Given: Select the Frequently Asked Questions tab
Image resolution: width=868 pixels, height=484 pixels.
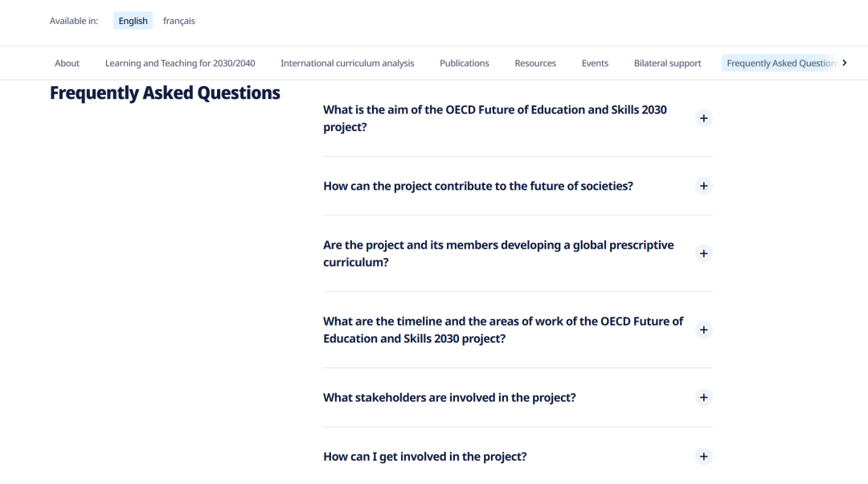Looking at the screenshot, I should 780,64.
